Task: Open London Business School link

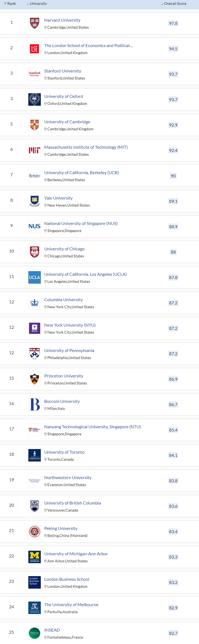Action: click(67, 579)
